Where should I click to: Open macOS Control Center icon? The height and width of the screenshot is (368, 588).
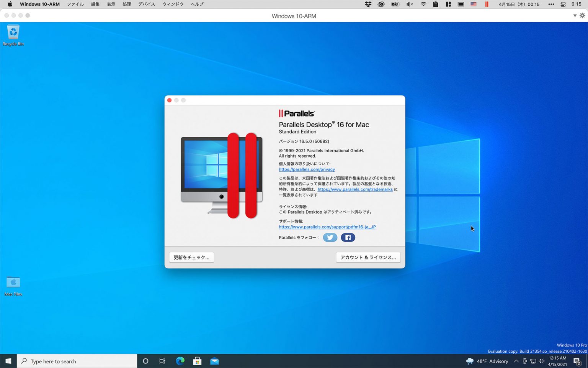pos(563,4)
